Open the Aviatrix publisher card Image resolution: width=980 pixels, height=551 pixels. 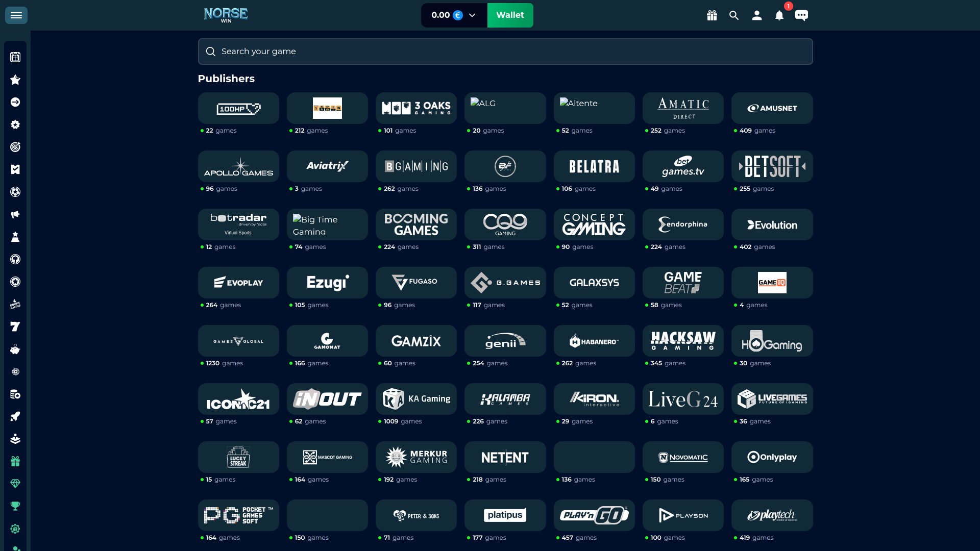tap(327, 166)
